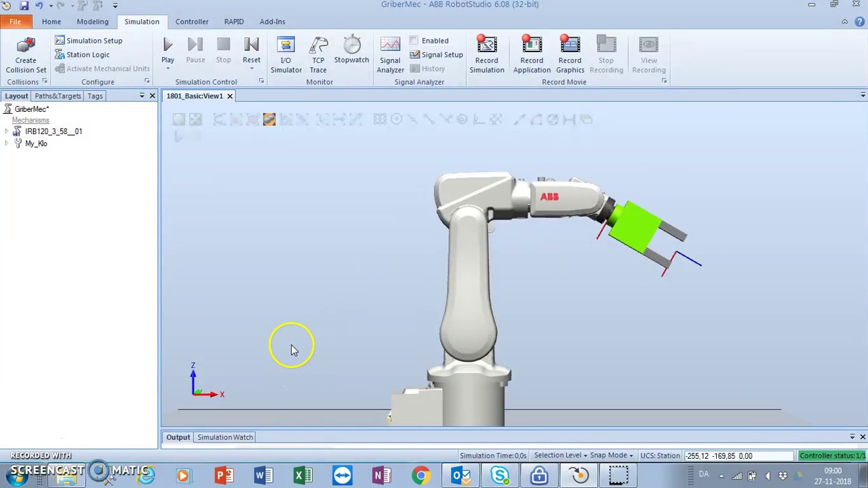Open Word from taskbar

pyautogui.click(x=263, y=476)
